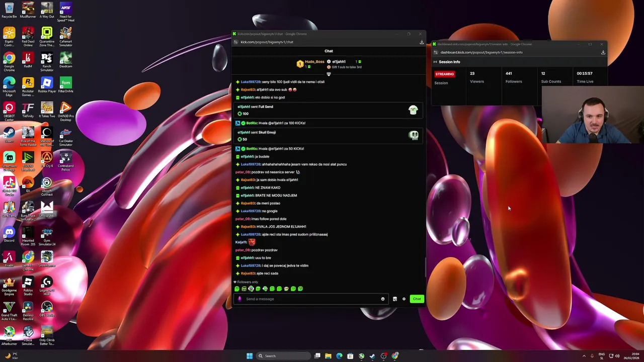Viewport: 644px width, 362px height.
Task: Click el1jahh1 in the leaderboard
Action: click(x=339, y=62)
